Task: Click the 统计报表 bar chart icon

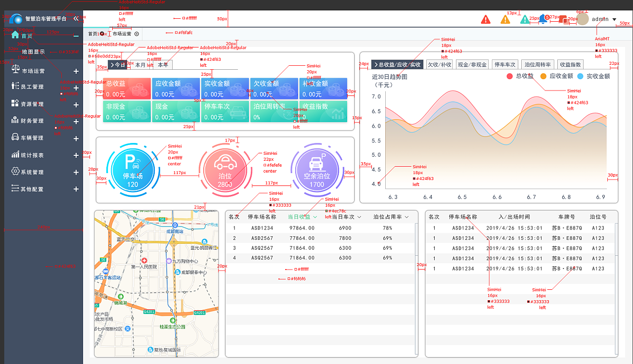Action: [15, 155]
